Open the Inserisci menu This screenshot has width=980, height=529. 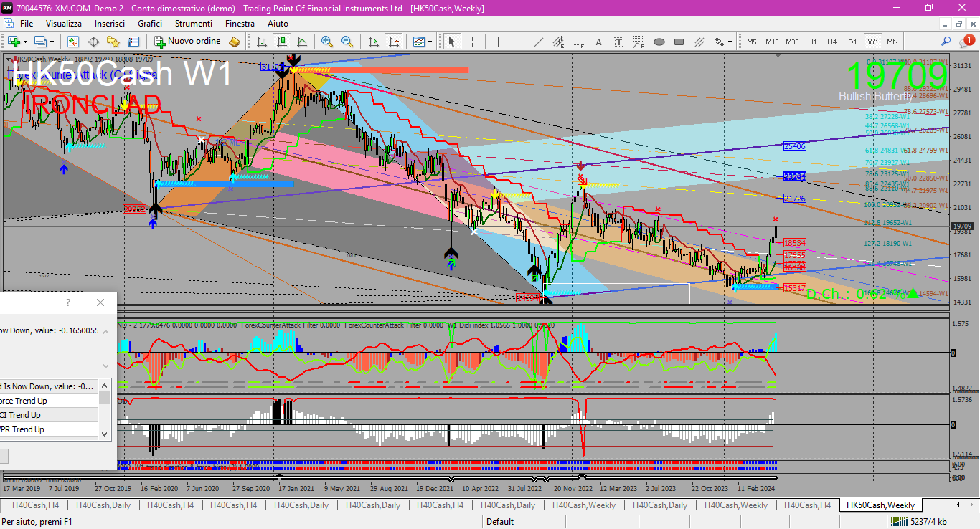pyautogui.click(x=110, y=24)
